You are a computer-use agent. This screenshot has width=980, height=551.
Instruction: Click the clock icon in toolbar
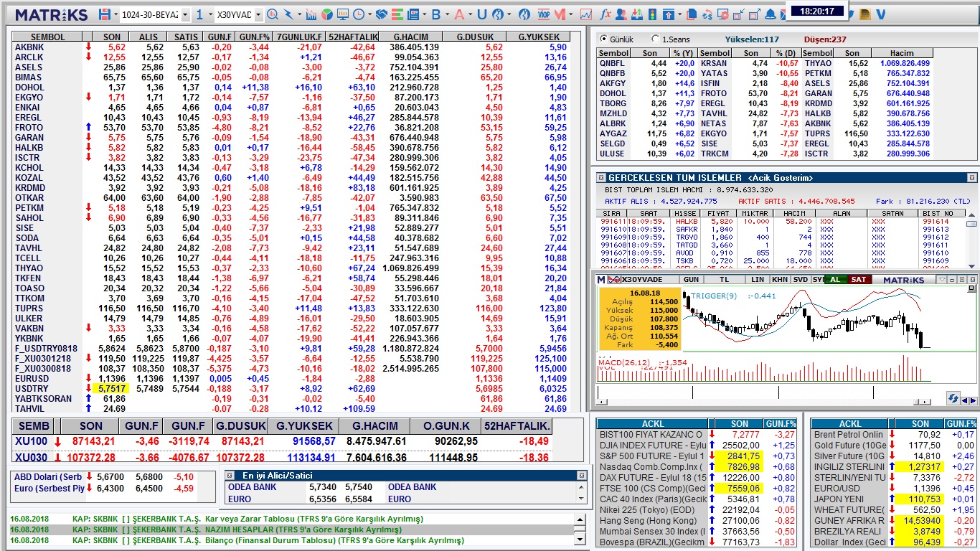coord(358,14)
